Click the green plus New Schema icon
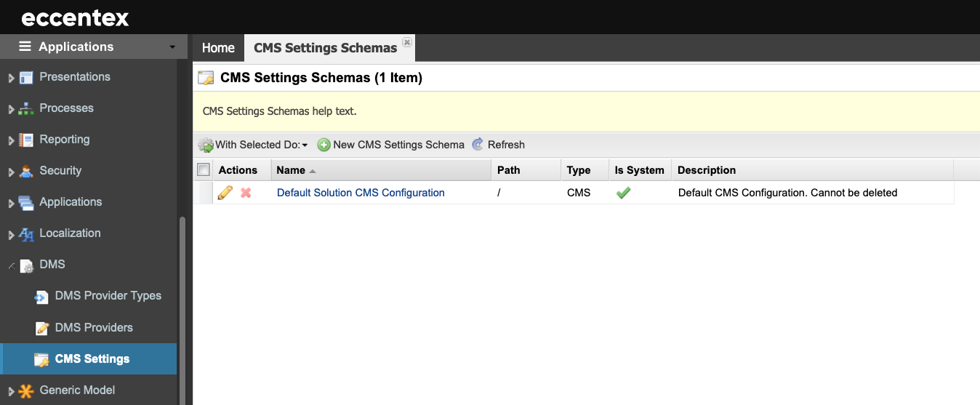This screenshot has width=980, height=405. [324, 145]
